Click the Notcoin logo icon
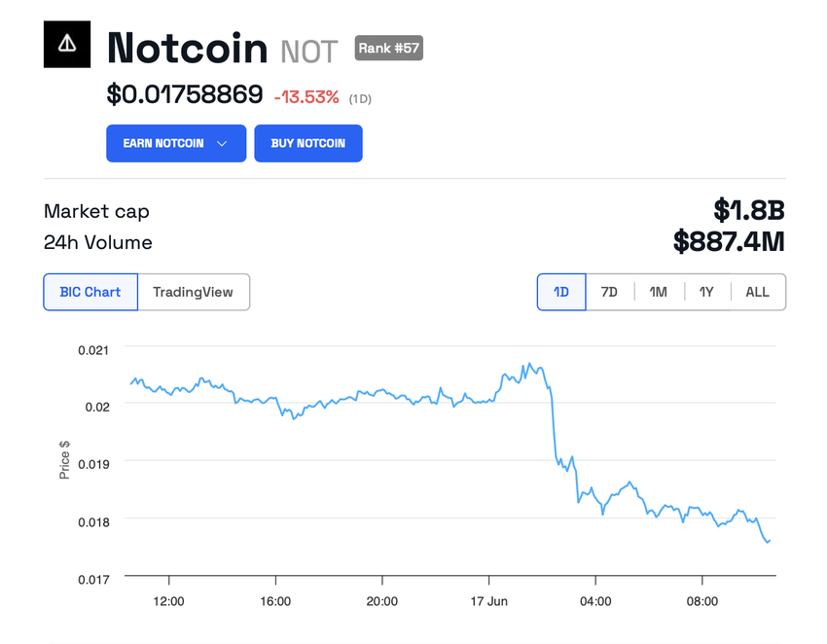This screenshot has height=644, width=827. tap(67, 44)
